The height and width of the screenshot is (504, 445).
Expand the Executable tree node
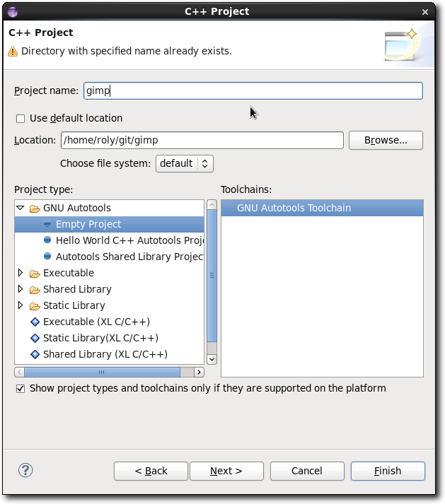tap(21, 274)
